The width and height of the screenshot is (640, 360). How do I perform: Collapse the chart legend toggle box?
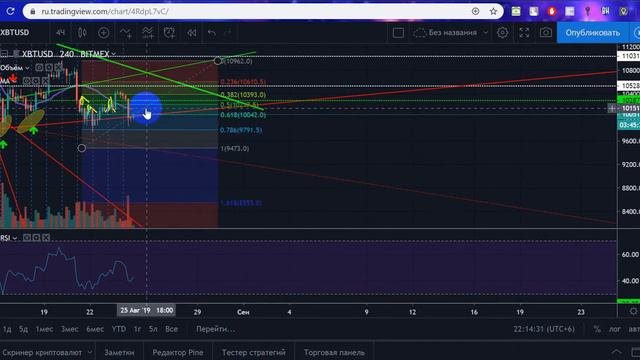click(x=4, y=53)
